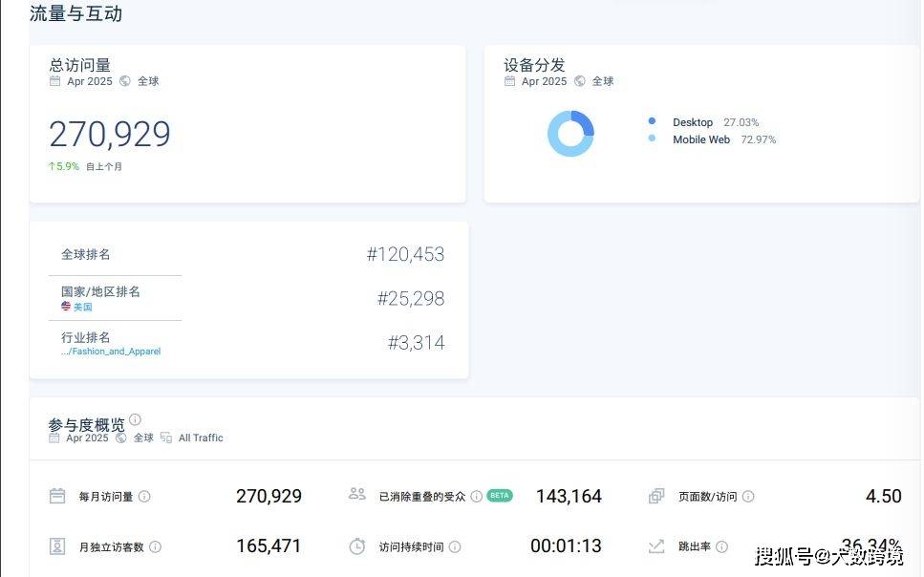Open the 美国 country link
The image size is (924, 577).
pos(82,307)
